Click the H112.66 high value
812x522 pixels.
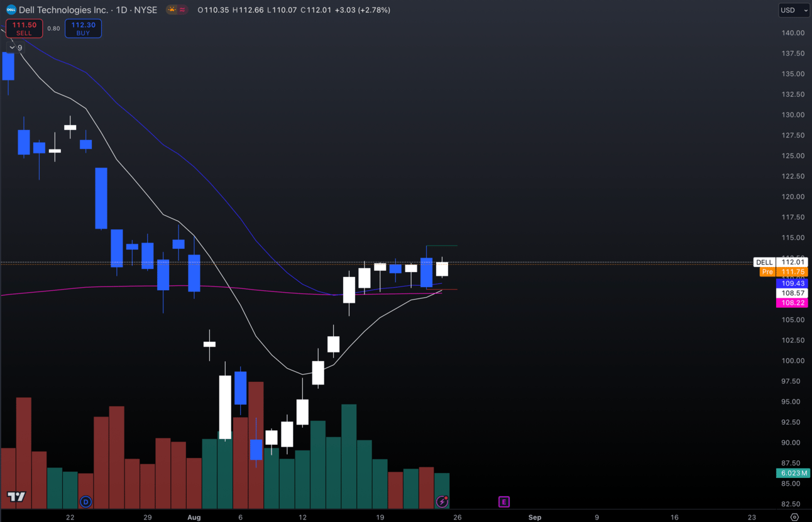(x=248, y=10)
